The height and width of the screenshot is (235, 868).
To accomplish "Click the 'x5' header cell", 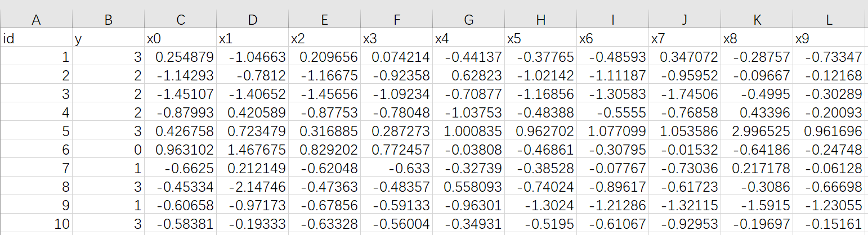I will point(540,39).
